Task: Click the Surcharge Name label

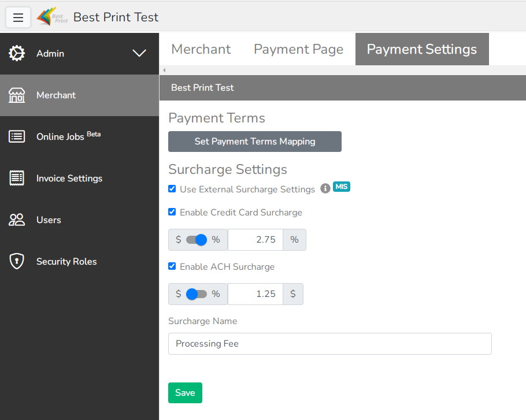Action: point(203,321)
